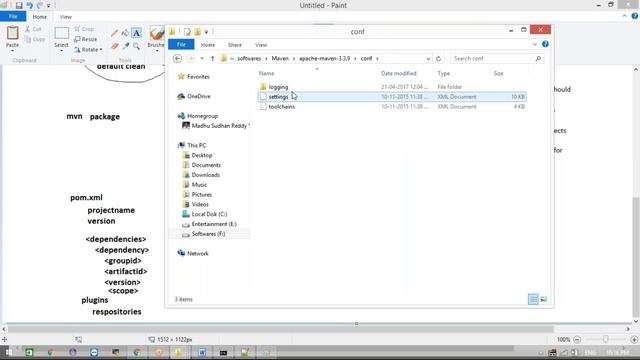Select Network in the navigation pane
The image size is (640, 360).
[x=198, y=253]
